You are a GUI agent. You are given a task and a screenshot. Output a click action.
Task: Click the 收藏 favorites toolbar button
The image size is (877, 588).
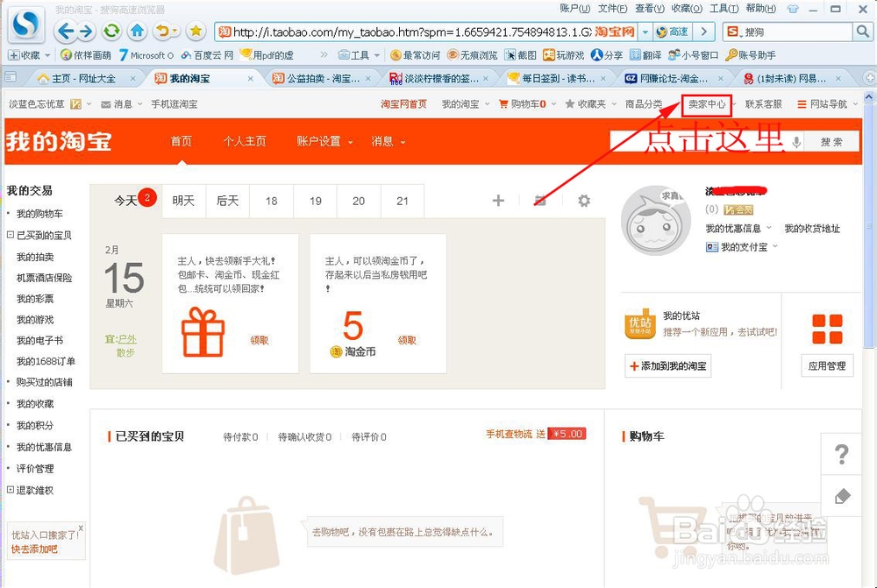(24, 55)
